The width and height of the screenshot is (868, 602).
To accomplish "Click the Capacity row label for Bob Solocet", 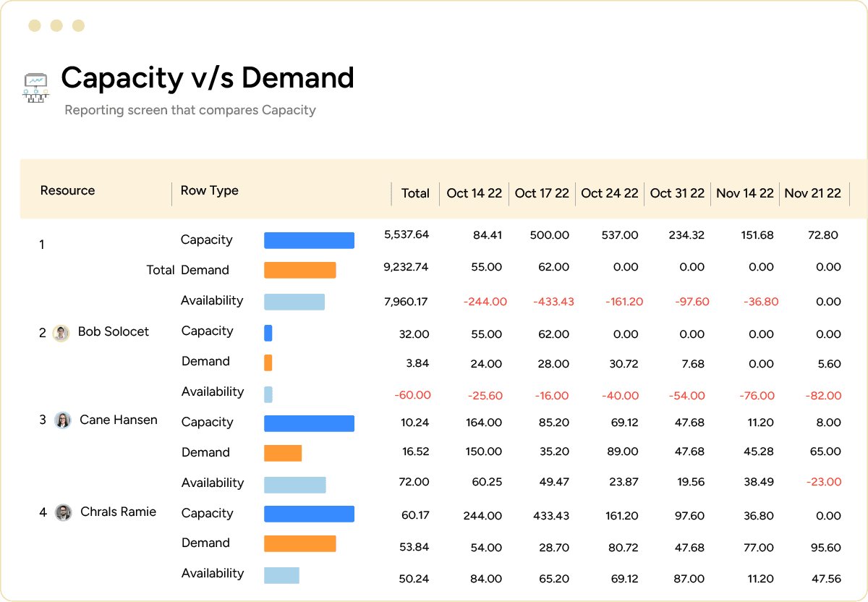I will pos(206,331).
